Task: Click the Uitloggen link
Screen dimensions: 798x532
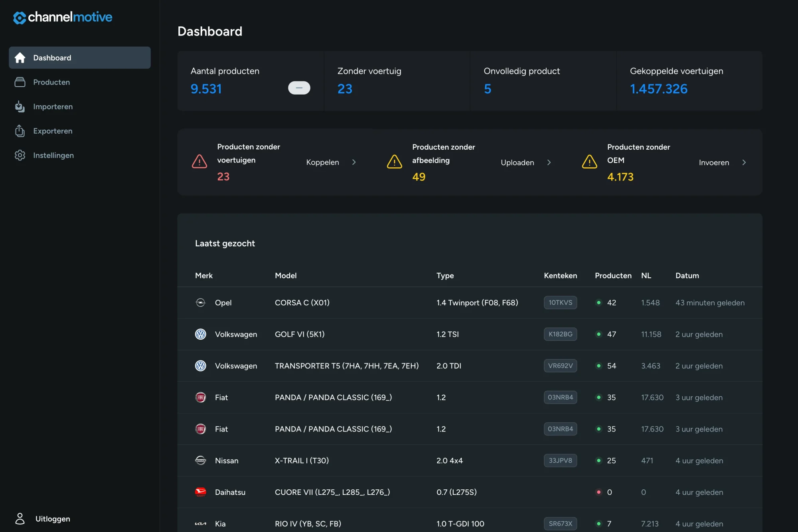Action: (x=53, y=519)
